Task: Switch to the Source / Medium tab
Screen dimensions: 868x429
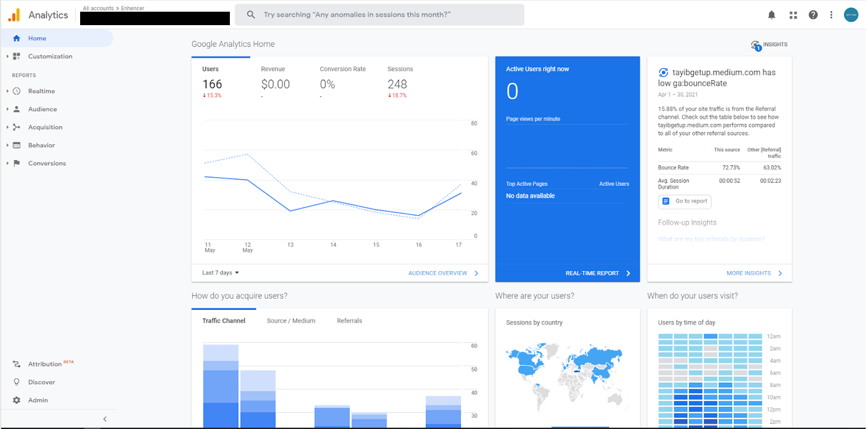Action: pyautogui.click(x=291, y=321)
